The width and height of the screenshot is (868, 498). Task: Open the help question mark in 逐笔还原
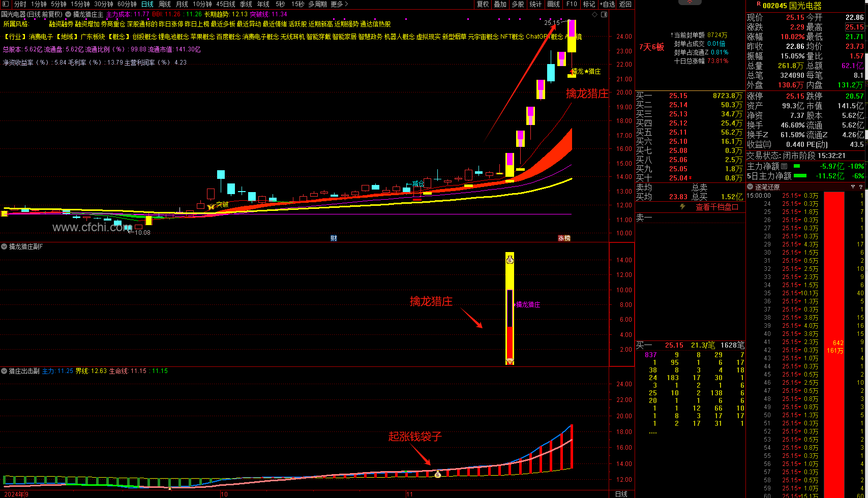[x=861, y=187]
